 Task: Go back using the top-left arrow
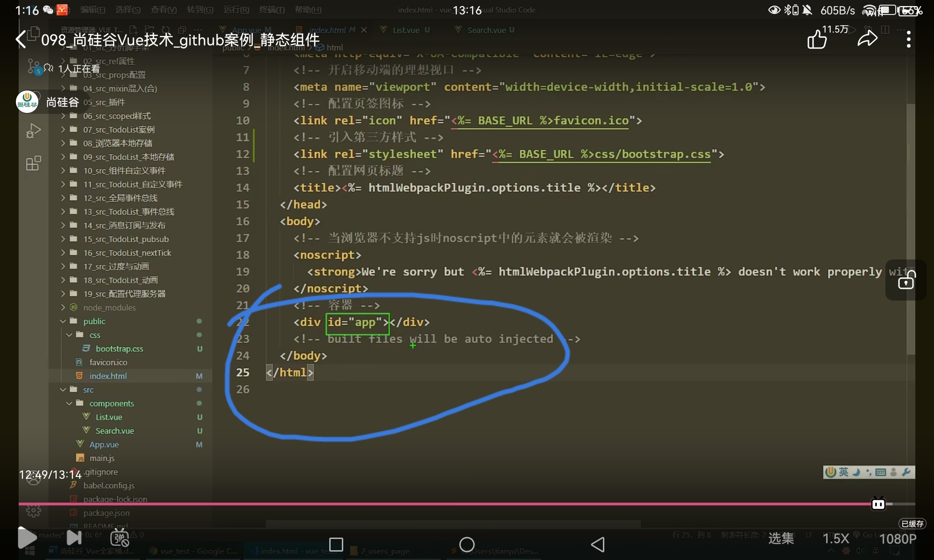[x=21, y=40]
